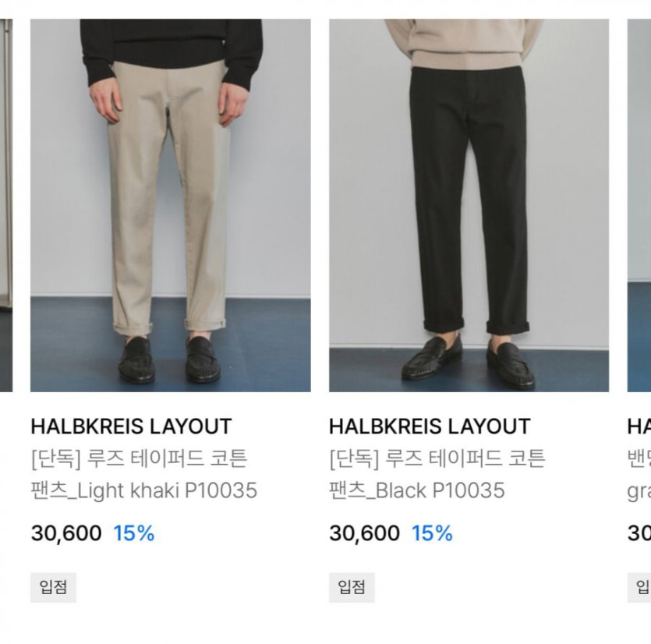651x644 pixels.
Task: Open the Black pants product image
Action: coord(469,205)
